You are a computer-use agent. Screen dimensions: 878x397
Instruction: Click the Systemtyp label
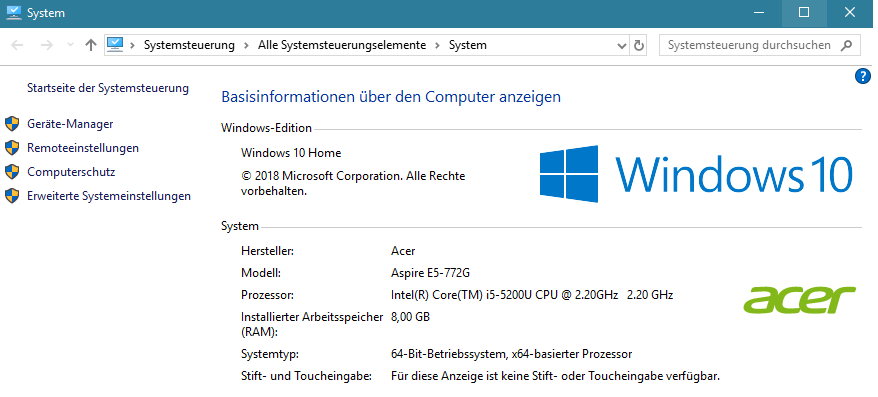pos(270,354)
